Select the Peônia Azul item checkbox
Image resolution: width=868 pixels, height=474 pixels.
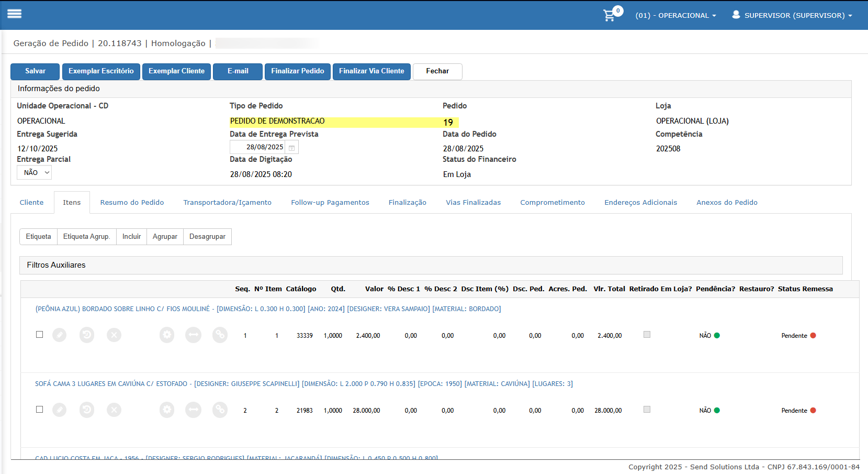[39, 335]
